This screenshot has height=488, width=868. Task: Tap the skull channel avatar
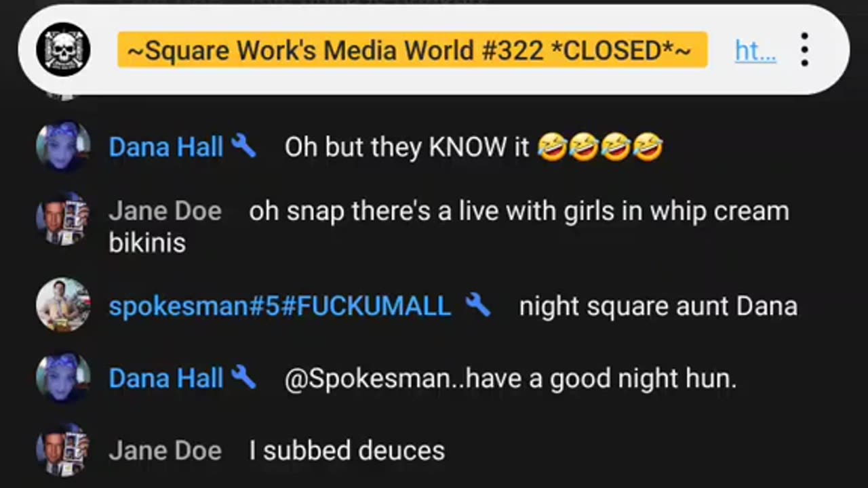(x=63, y=49)
